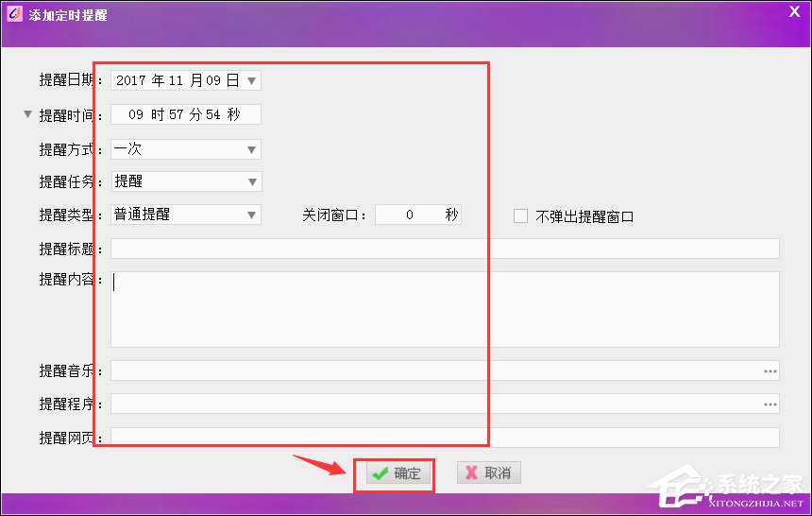Open the 提醒任务 dropdown showing 提醒
Image resolution: width=812 pixels, height=516 pixels.
186,181
